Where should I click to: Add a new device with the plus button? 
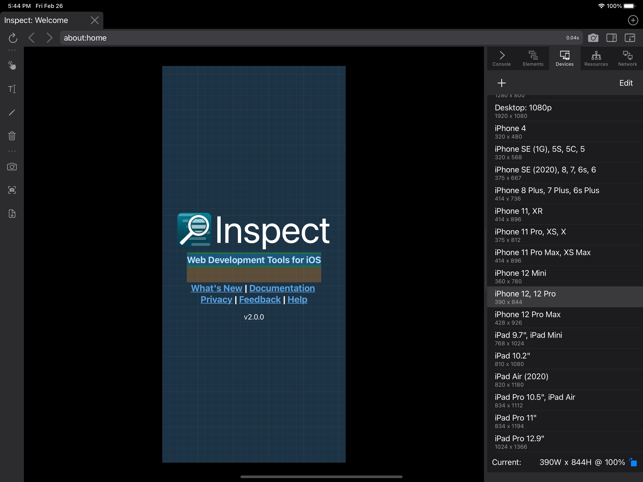(x=502, y=83)
